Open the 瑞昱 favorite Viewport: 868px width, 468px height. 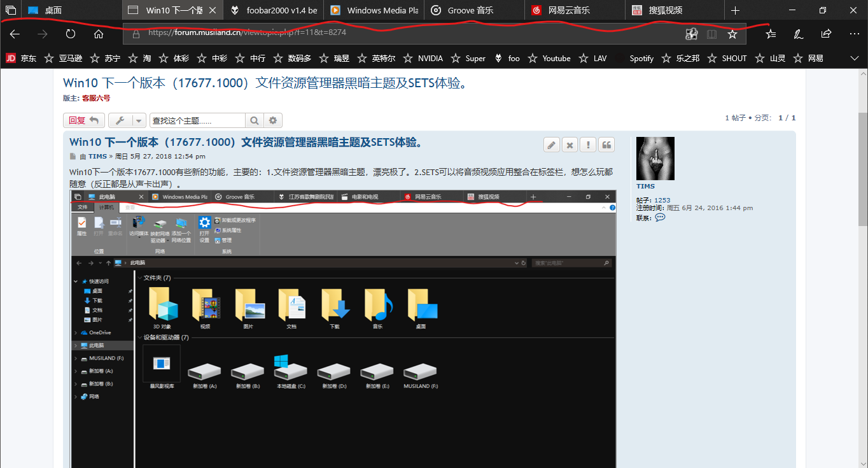click(x=334, y=58)
